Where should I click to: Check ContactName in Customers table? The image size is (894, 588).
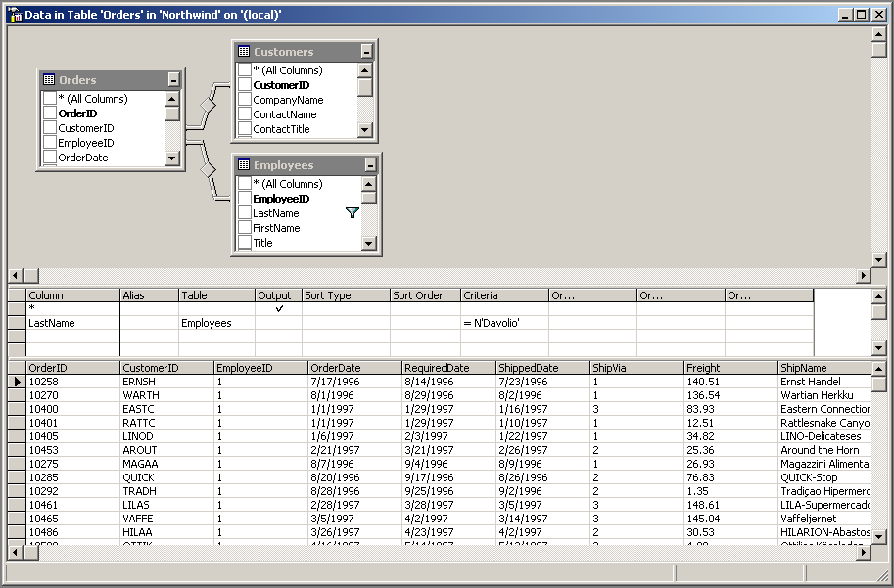tap(244, 114)
